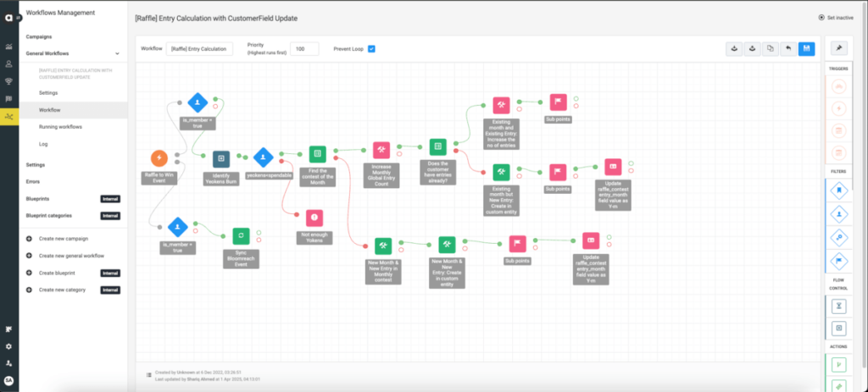Viewport: 868px width, 392px height.
Task: Open Settings under the Raffle workflow
Action: point(48,93)
